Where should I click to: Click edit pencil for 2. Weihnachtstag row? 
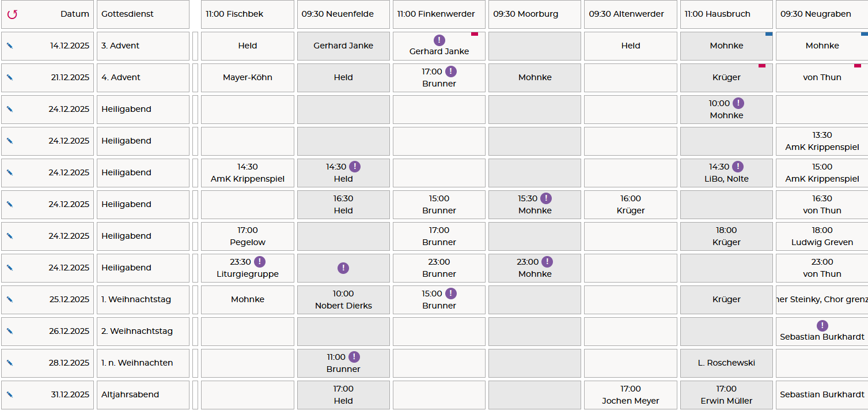10,331
